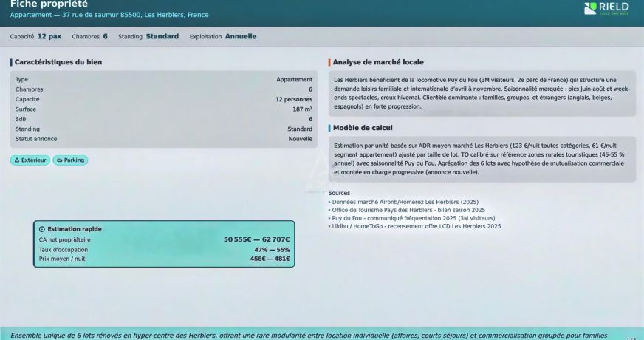Click the Surface value 187 m²

tap(302, 109)
